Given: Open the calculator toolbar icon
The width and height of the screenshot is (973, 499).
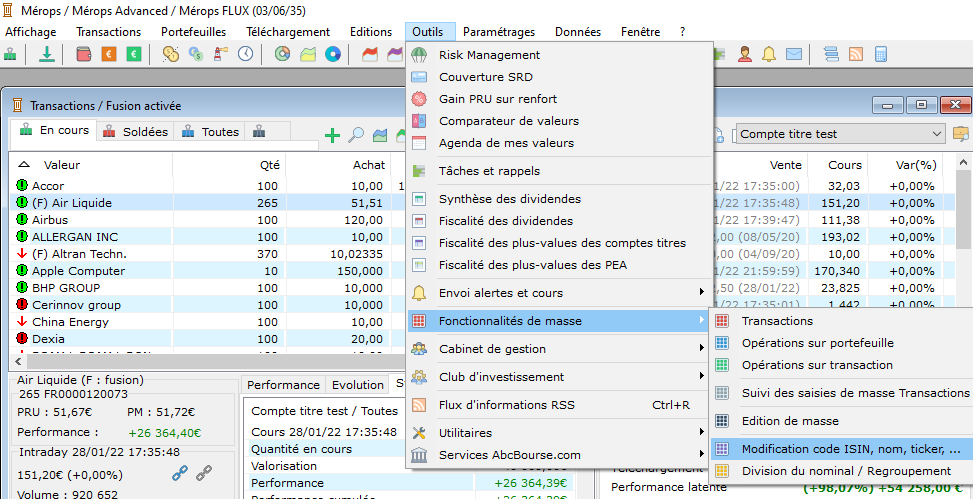Looking at the screenshot, I should (x=881, y=54).
